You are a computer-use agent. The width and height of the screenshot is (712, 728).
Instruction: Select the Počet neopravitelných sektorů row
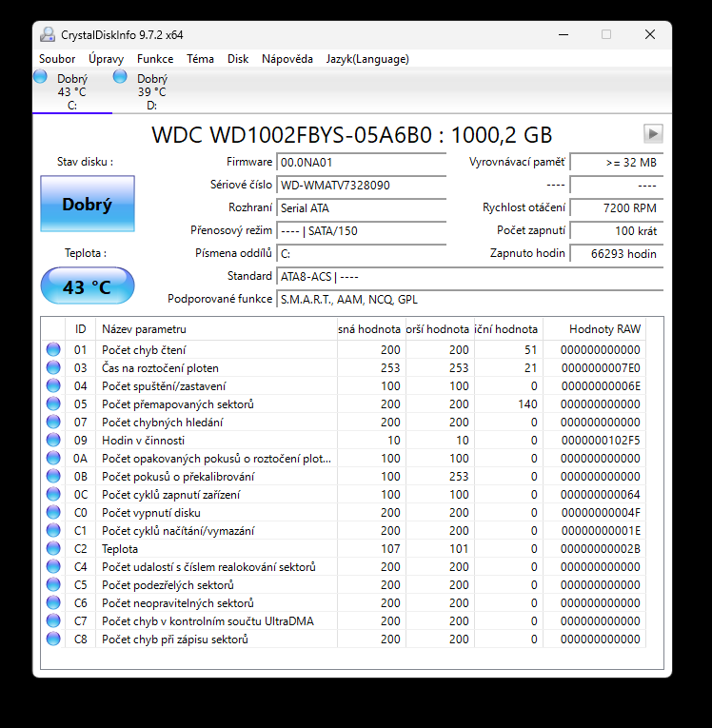click(344, 603)
